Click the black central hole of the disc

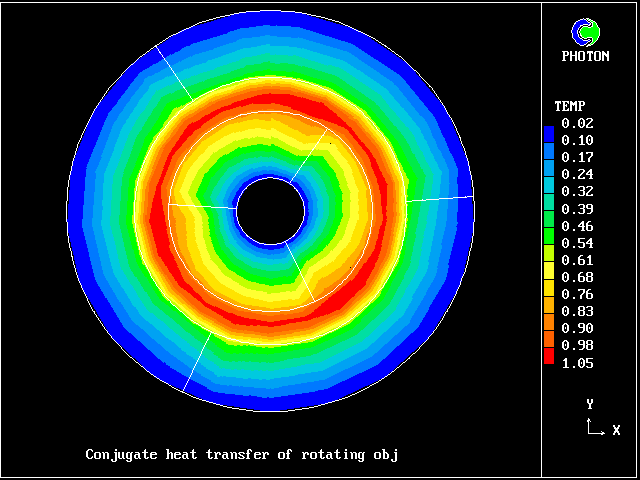pyautogui.click(x=270, y=211)
